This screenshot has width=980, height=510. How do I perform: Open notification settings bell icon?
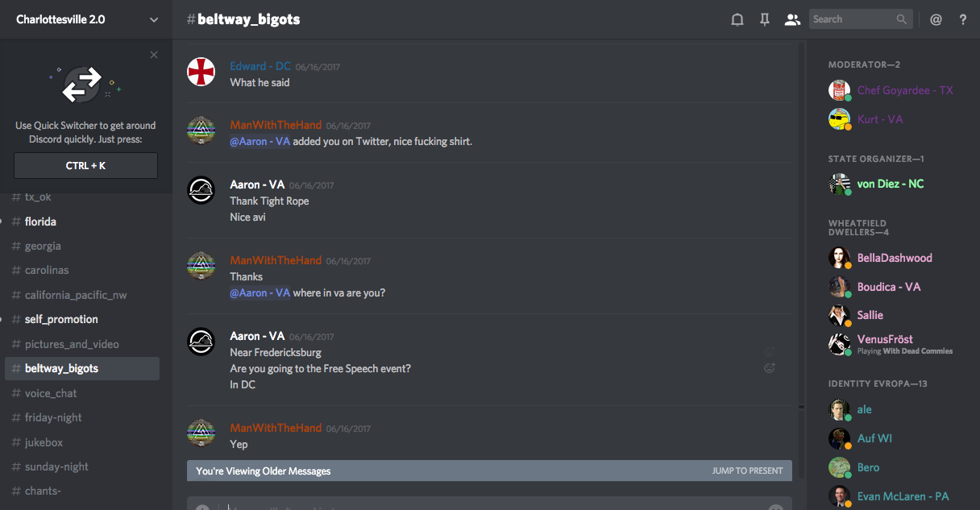tap(737, 19)
